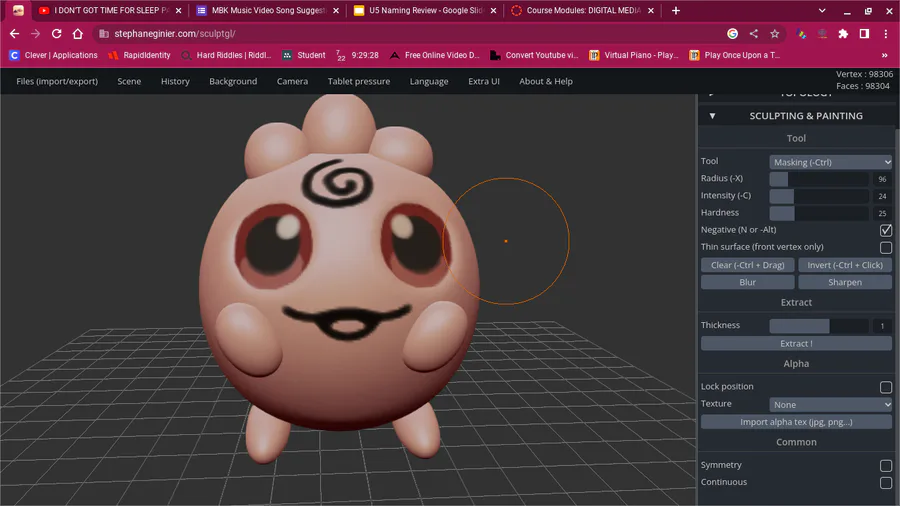
Task: Open Convert Youtube vi... bookmark
Action: (534, 55)
